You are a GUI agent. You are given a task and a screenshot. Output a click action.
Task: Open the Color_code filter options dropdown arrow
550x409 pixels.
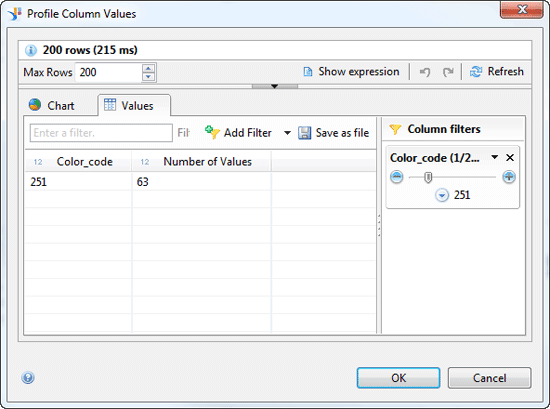click(495, 157)
